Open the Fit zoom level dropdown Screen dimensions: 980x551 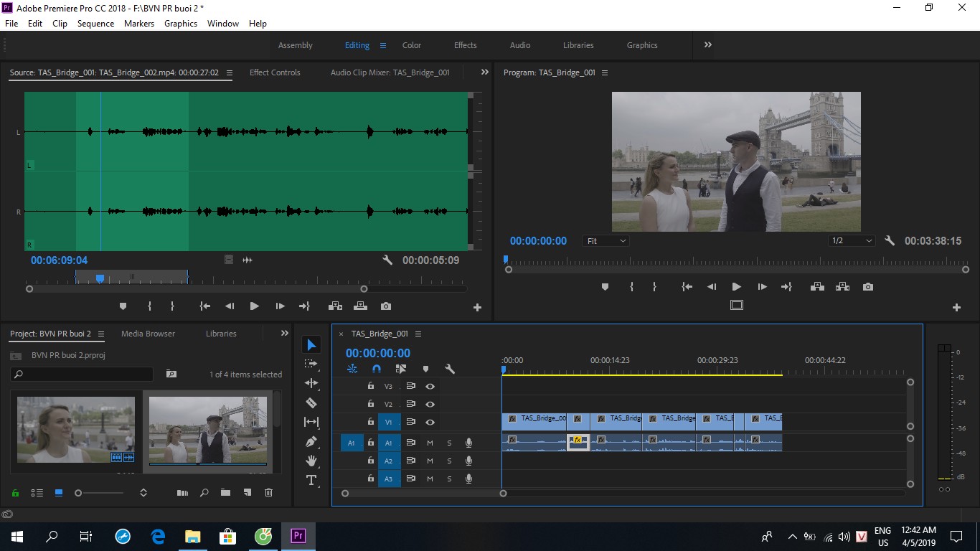(x=606, y=241)
